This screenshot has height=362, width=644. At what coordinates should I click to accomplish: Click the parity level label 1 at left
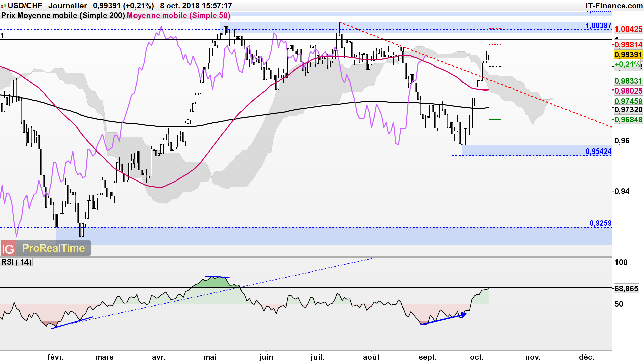tap(2, 35)
